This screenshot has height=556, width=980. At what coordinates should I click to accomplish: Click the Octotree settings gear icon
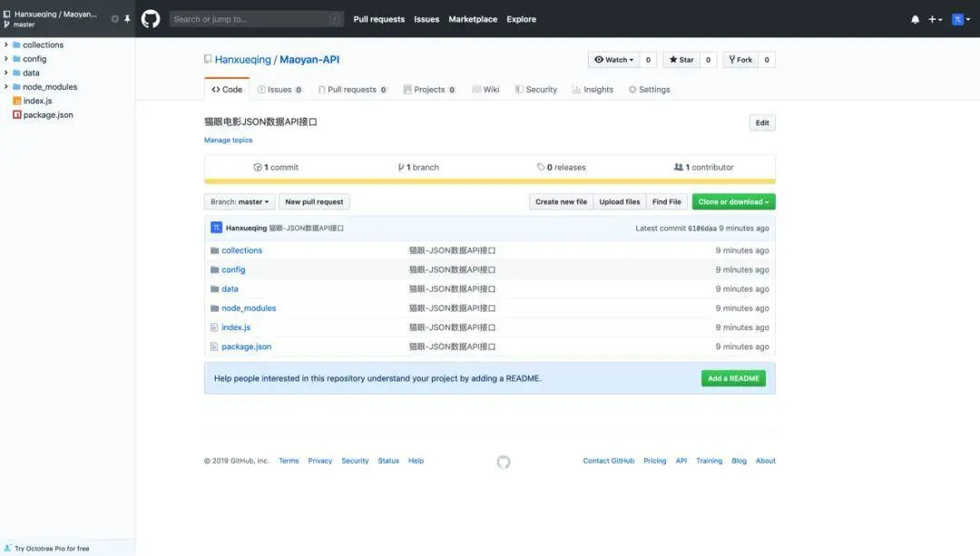click(115, 19)
